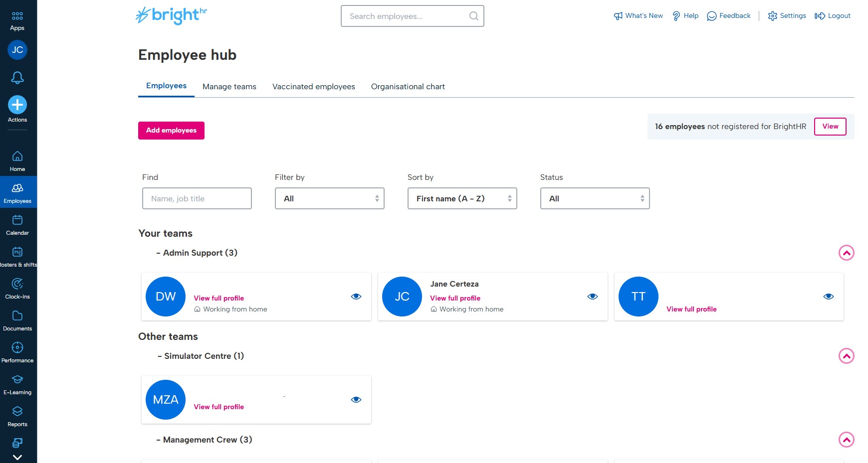868x463 pixels.
Task: View full profile of DW
Action: click(x=219, y=298)
